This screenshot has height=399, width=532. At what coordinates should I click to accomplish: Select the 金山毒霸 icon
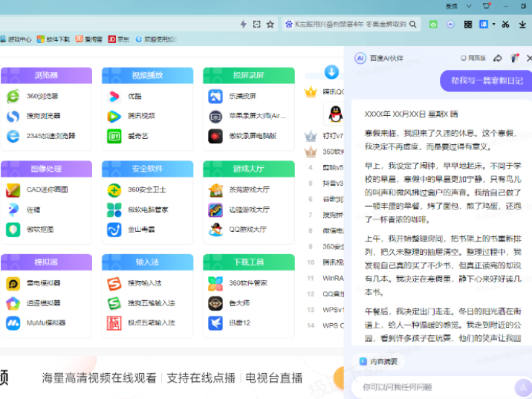pyautogui.click(x=114, y=230)
